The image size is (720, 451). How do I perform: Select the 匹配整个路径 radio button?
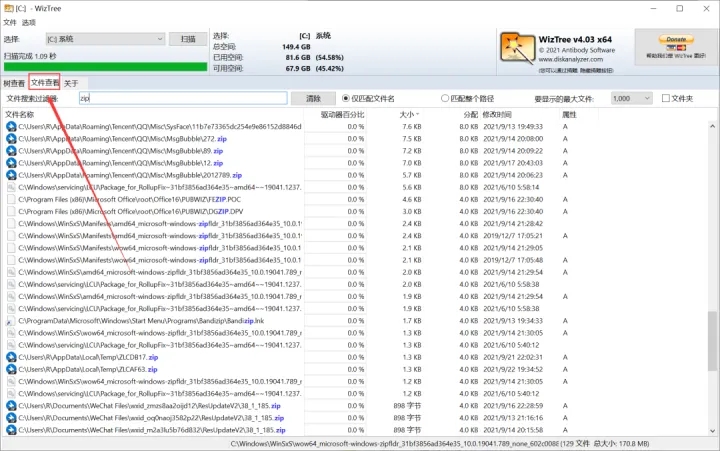click(444, 98)
